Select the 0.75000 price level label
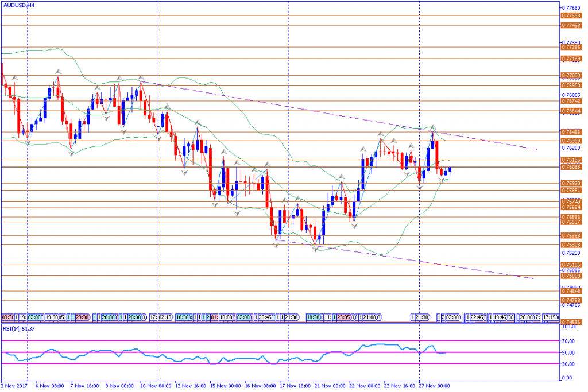Image resolution: width=588 pixels, height=392 pixels. tap(571, 276)
